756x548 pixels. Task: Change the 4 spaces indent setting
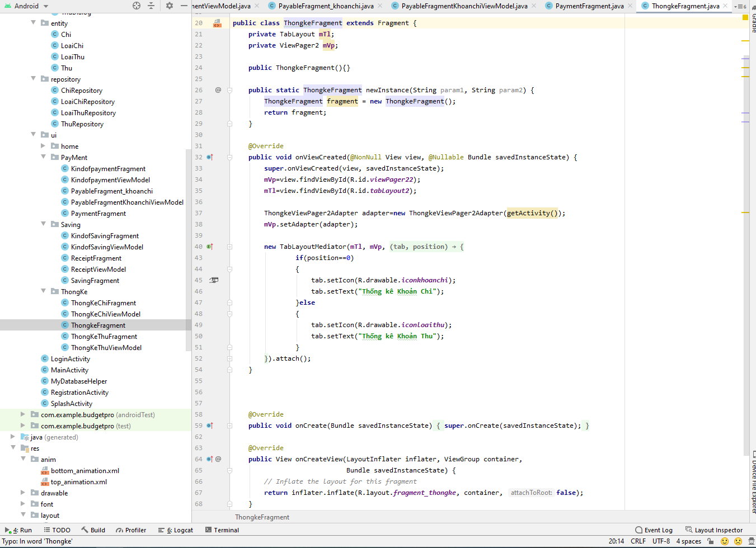(688, 541)
